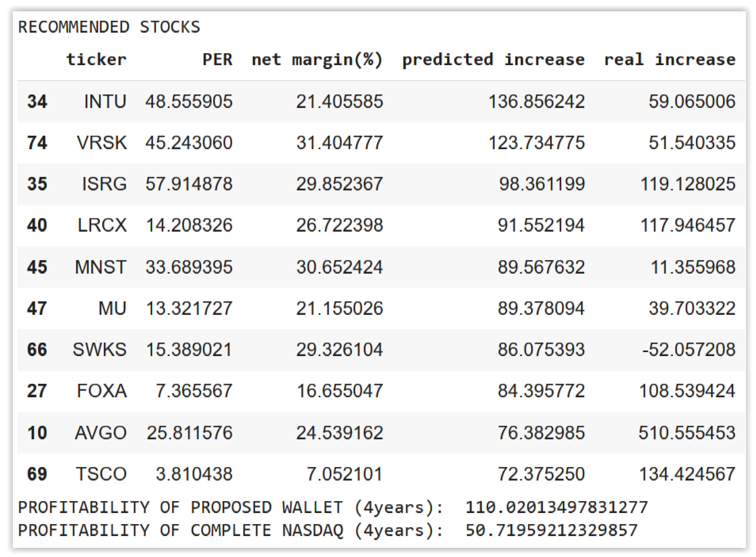Click row index 34

click(37, 102)
